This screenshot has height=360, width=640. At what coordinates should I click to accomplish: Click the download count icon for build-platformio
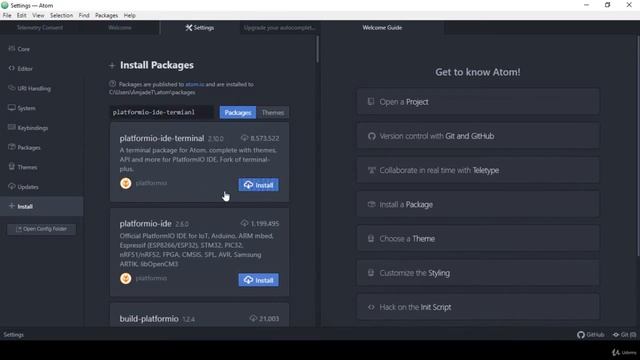(x=253, y=318)
